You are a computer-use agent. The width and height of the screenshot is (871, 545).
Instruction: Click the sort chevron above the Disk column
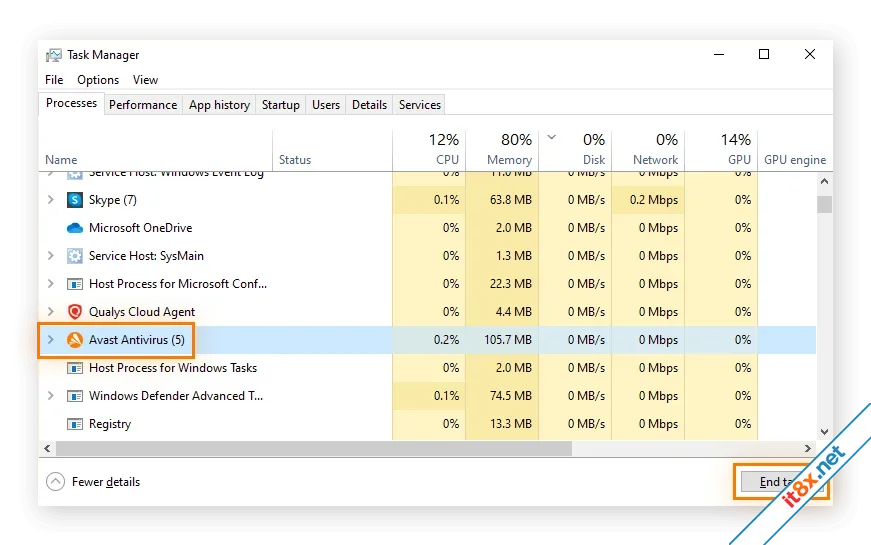coord(552,137)
